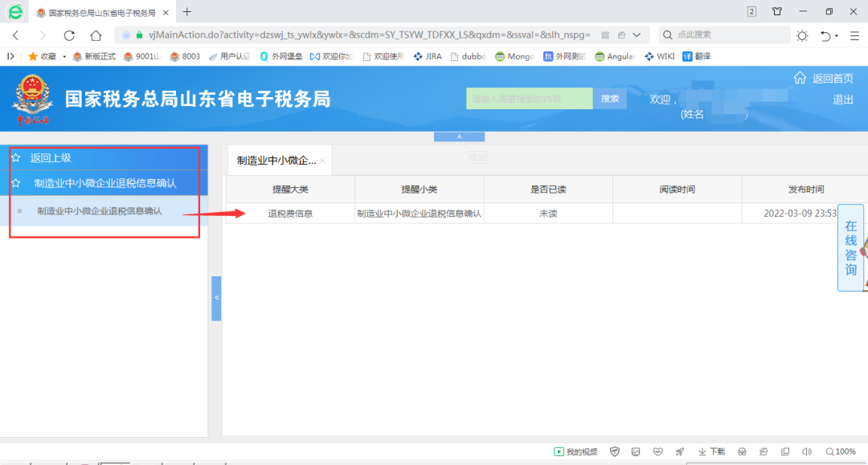The height and width of the screenshot is (465, 868).
Task: Expand the bookmarks sidebar toggle
Action: [x=10, y=56]
